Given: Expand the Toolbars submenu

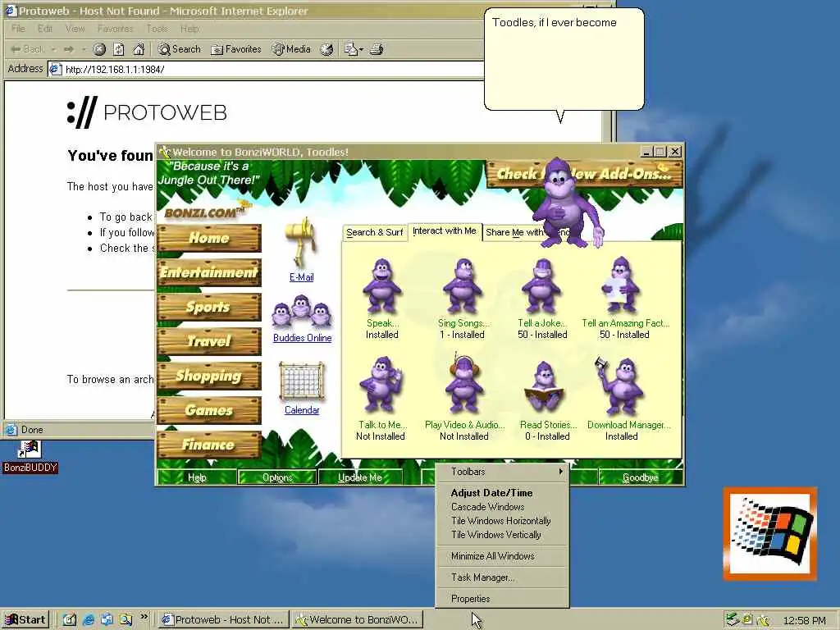Looking at the screenshot, I should point(502,472).
